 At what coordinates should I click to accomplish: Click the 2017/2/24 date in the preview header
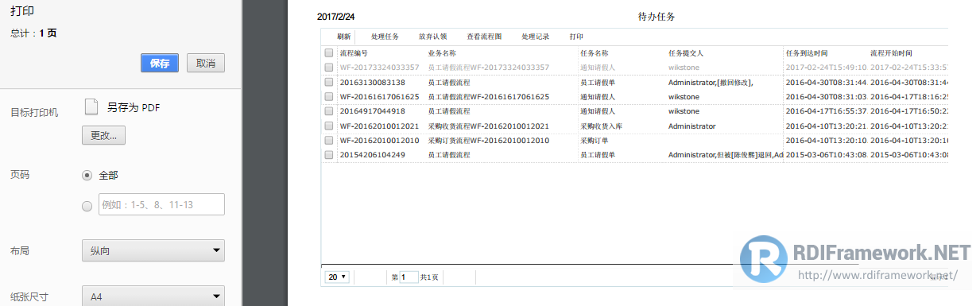pos(336,17)
